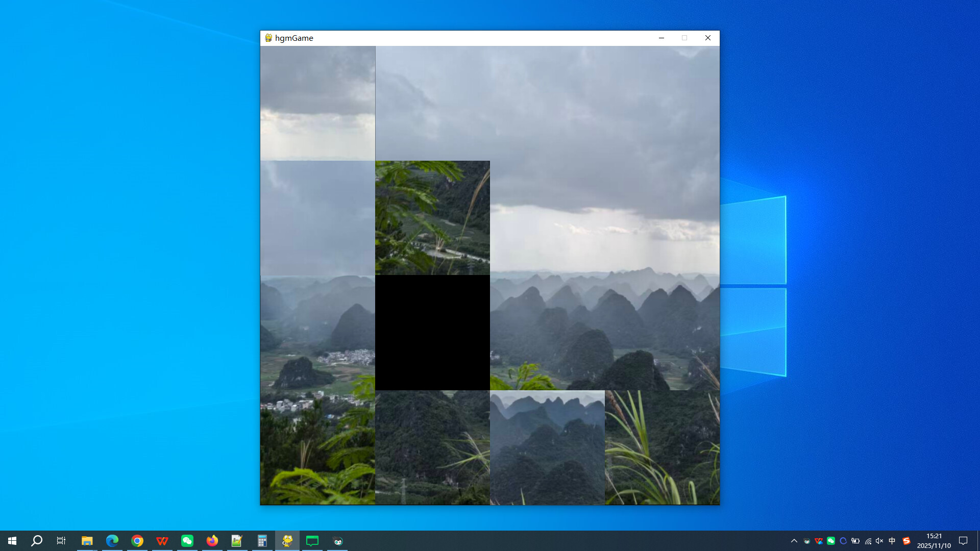Launch Microsoft Edge from the taskbar

click(x=112, y=541)
